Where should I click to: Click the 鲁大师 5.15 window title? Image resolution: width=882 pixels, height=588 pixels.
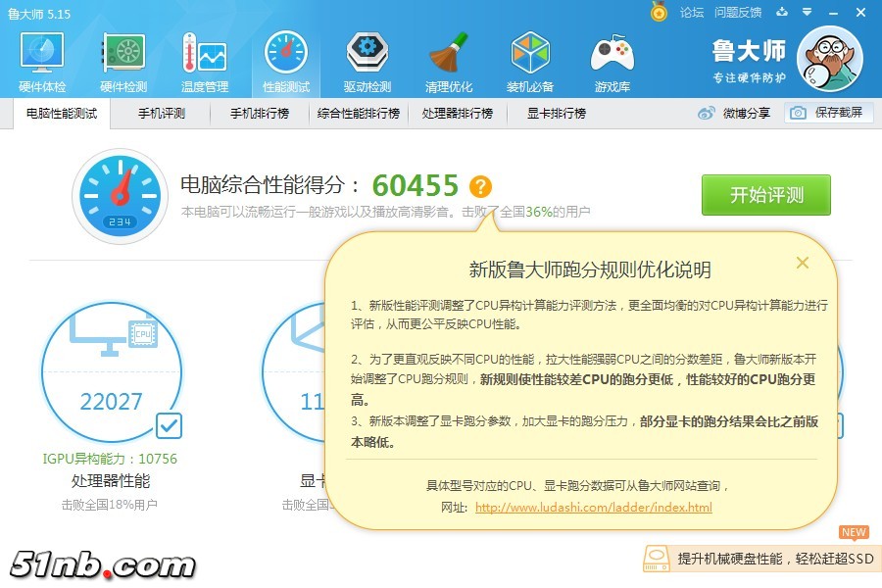click(39, 14)
